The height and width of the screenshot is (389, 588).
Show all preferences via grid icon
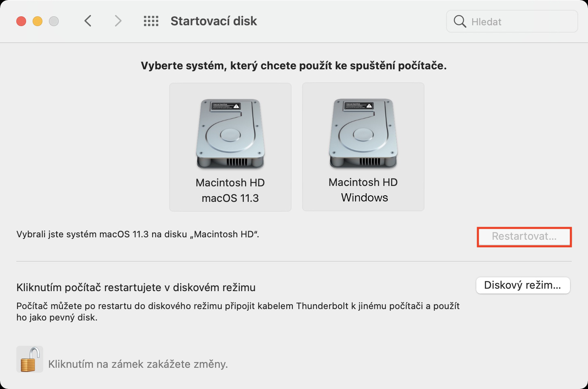[x=151, y=21]
